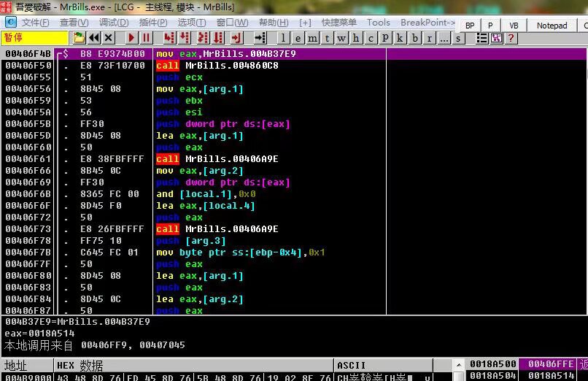Click the P button beside BP
Viewport: 588px width, 381px height.
(490, 26)
